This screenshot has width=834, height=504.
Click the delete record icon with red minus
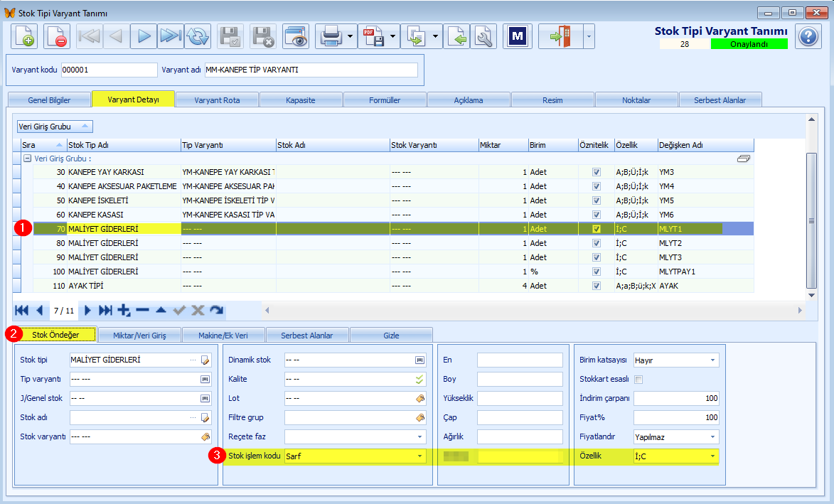point(56,37)
